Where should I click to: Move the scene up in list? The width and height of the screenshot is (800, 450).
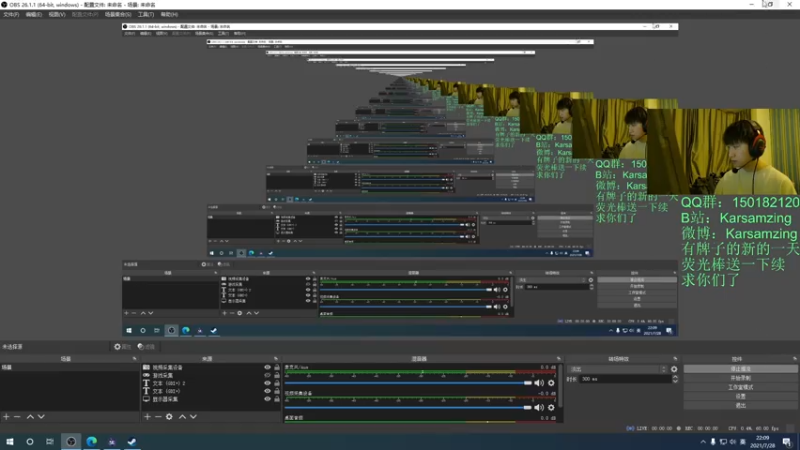[30, 417]
